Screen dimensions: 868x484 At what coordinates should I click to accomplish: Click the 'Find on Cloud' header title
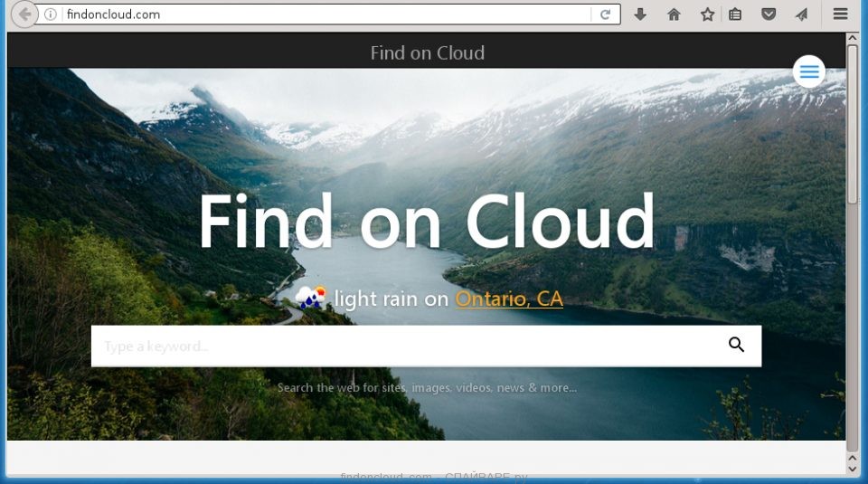point(428,53)
